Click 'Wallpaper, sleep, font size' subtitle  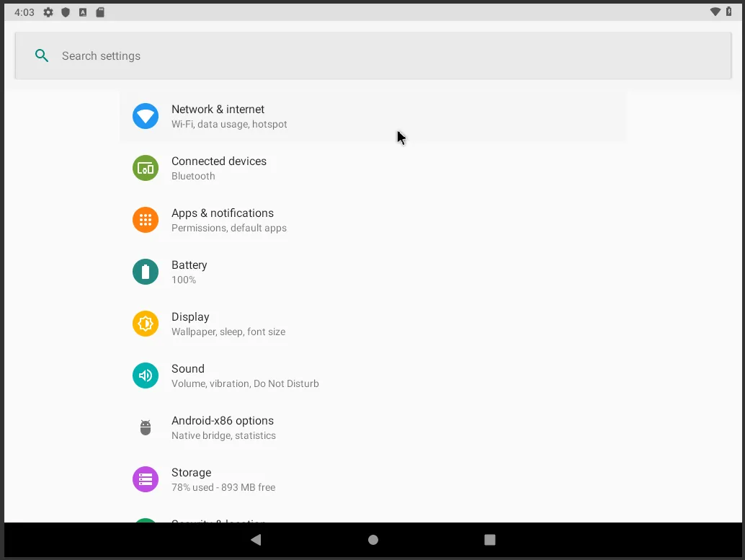coord(228,332)
